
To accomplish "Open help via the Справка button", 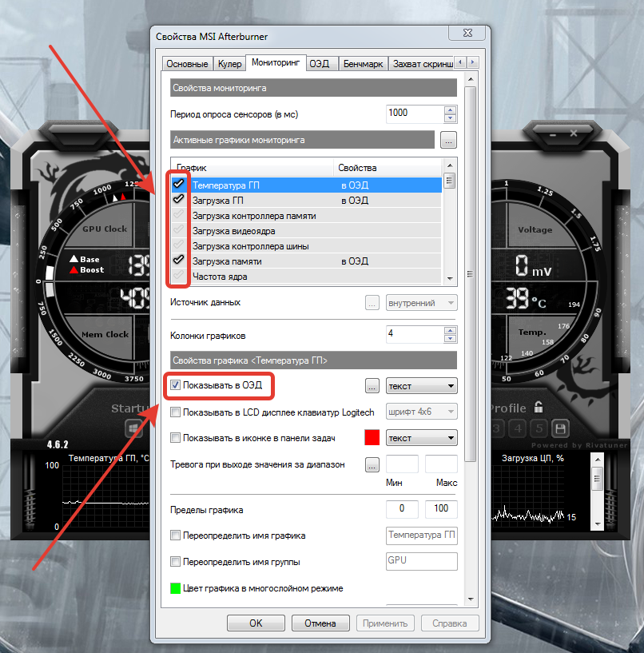I will pos(450,622).
